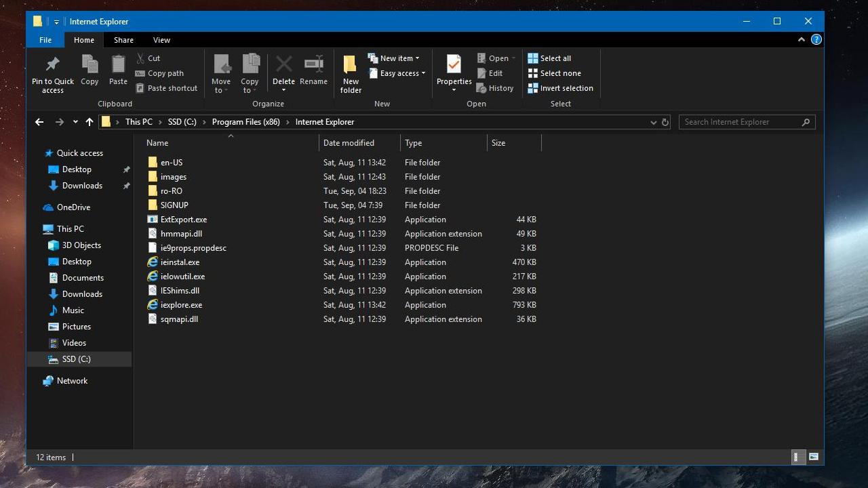Click History in the Open group

click(x=495, y=88)
